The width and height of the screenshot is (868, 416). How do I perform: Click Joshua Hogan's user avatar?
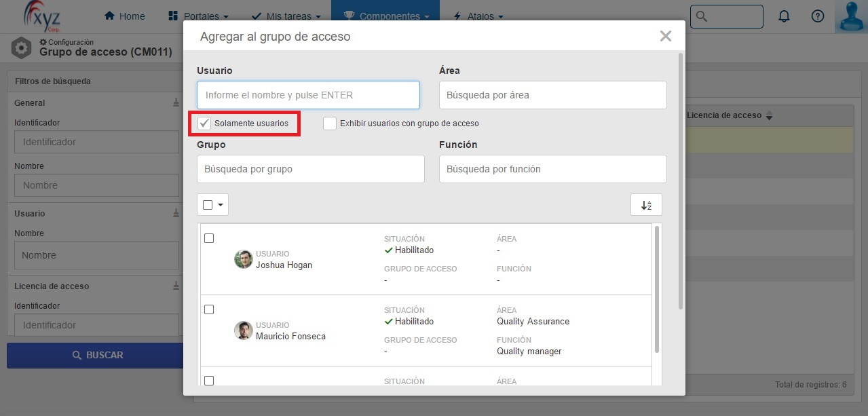click(x=244, y=259)
